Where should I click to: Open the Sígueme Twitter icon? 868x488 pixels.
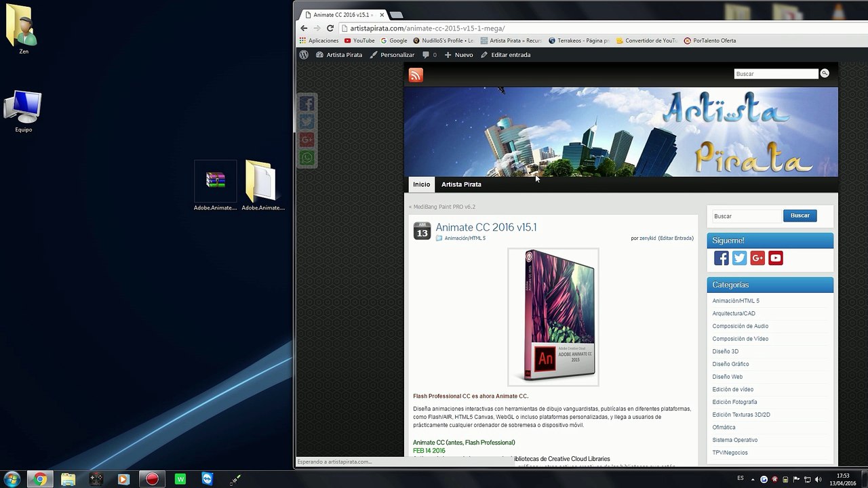[x=739, y=258]
